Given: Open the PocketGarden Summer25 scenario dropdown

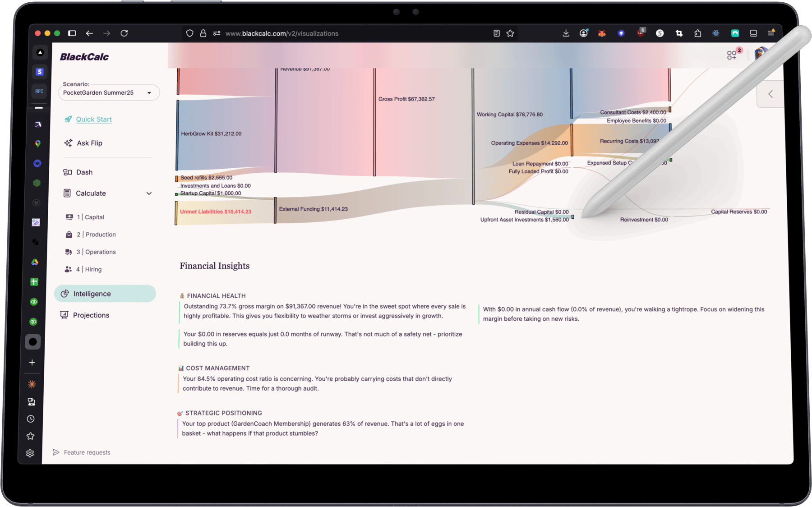Looking at the screenshot, I should [x=109, y=92].
